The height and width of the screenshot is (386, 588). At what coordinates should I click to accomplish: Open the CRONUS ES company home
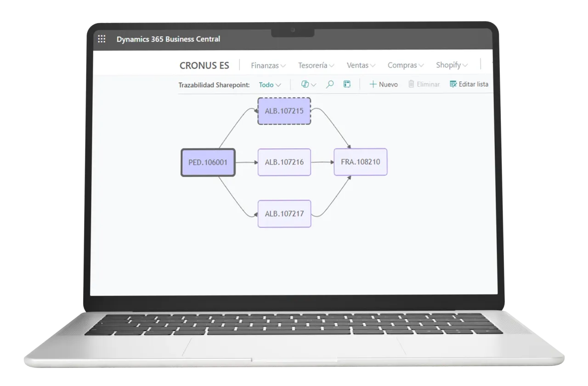[x=204, y=65]
